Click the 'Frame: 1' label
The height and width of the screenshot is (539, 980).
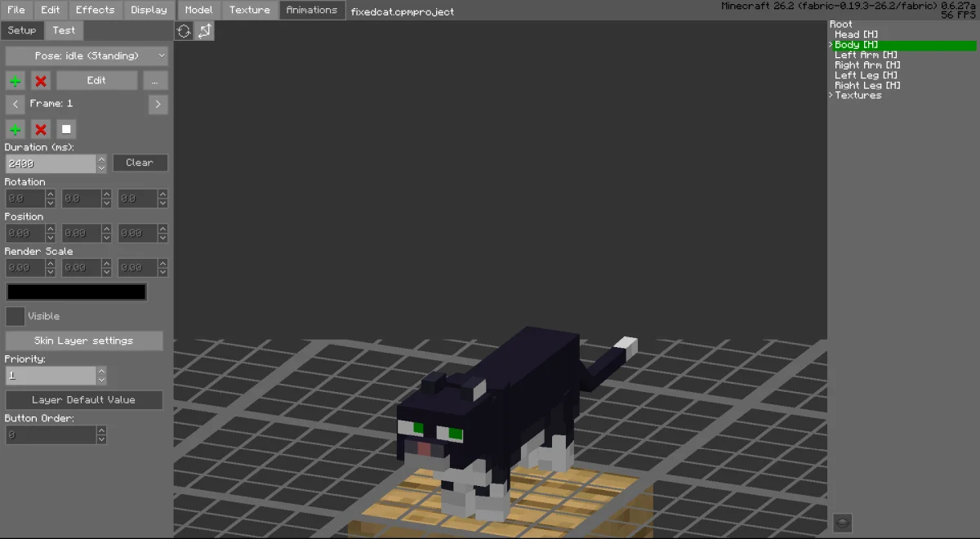[x=51, y=104]
